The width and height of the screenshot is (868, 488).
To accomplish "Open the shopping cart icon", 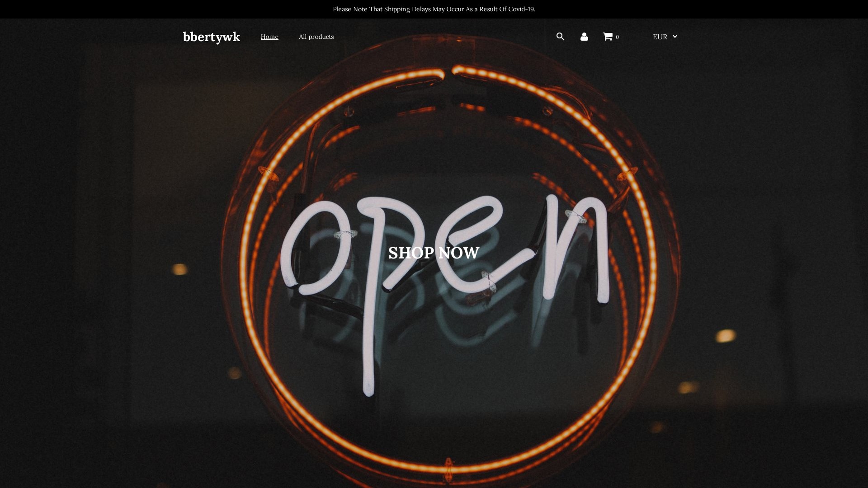I will pyautogui.click(x=608, y=37).
